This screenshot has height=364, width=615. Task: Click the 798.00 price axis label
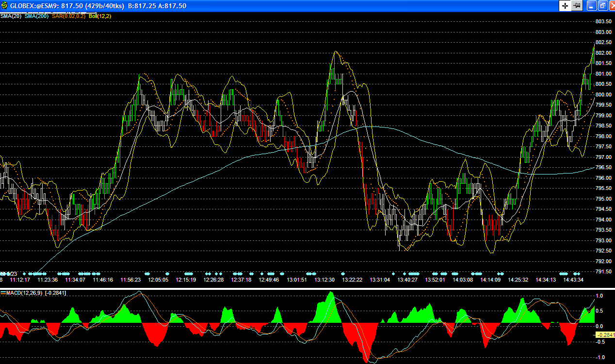click(603, 136)
